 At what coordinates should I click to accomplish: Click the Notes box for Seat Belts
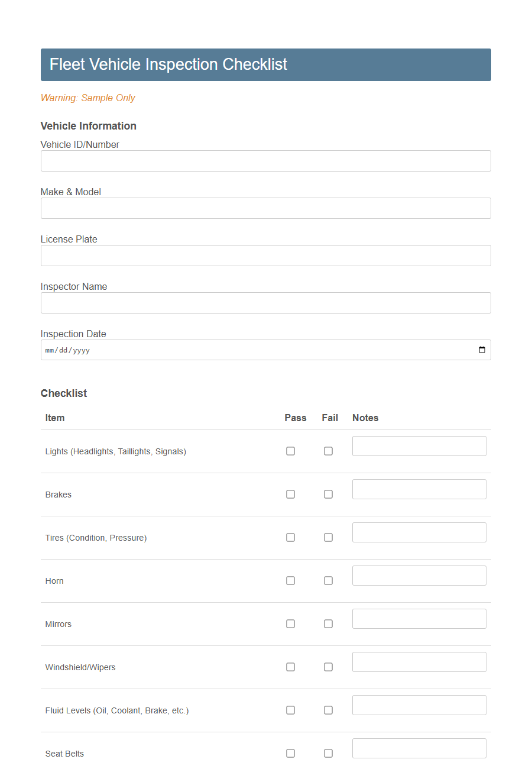pos(419,748)
